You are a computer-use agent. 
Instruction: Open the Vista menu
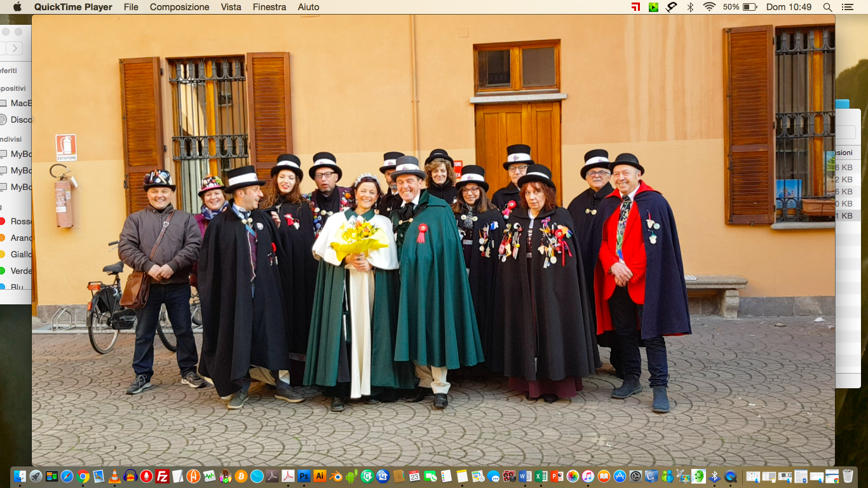click(x=231, y=7)
